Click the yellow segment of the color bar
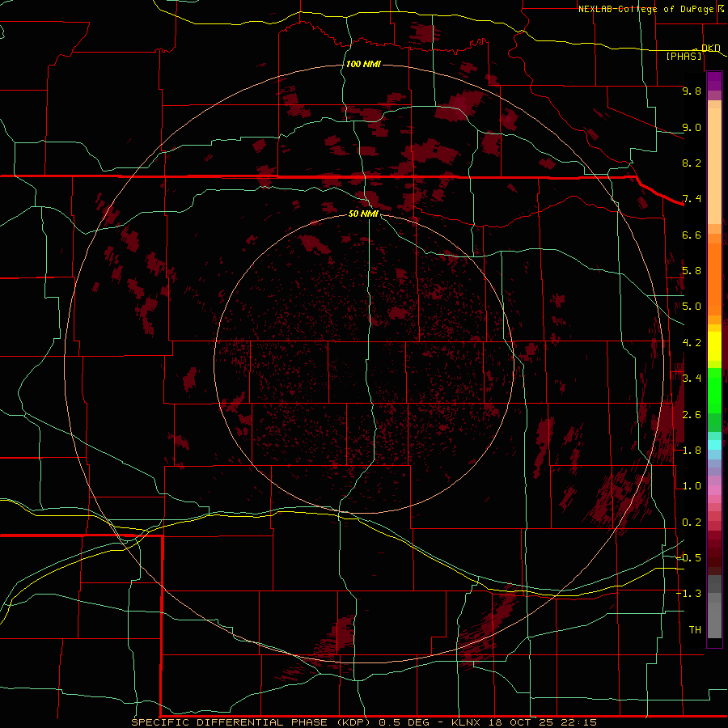728x728 pixels. click(x=714, y=346)
